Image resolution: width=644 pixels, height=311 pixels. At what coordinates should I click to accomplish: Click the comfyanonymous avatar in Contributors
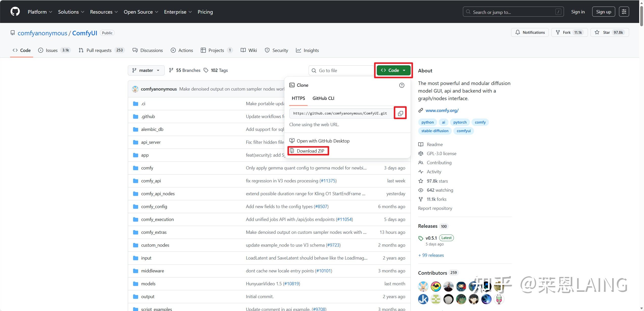[x=423, y=286]
